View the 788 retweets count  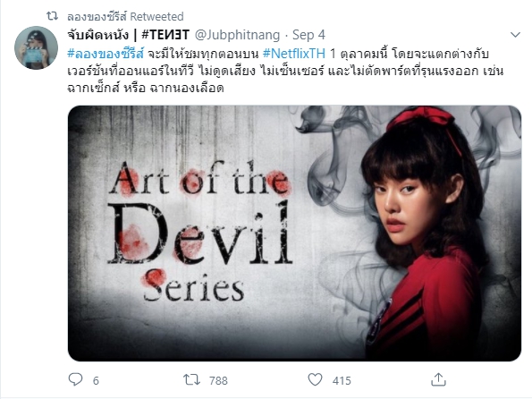click(218, 381)
